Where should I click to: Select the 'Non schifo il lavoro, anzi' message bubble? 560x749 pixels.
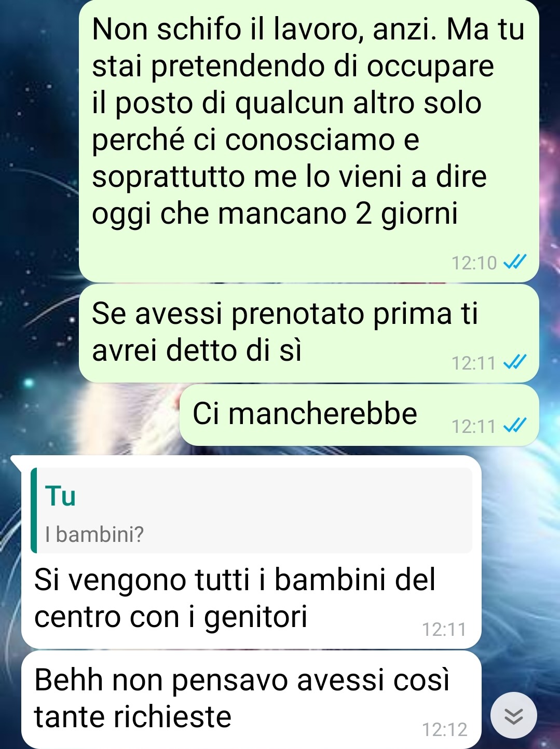[309, 141]
